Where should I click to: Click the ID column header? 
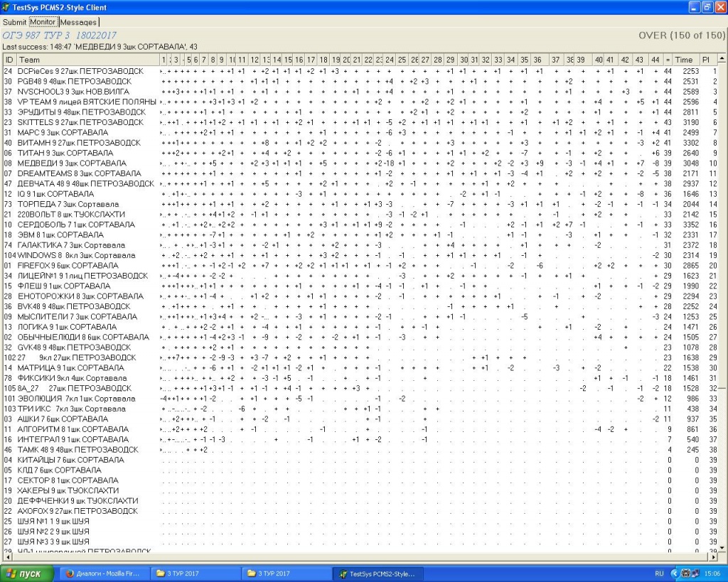[9, 60]
